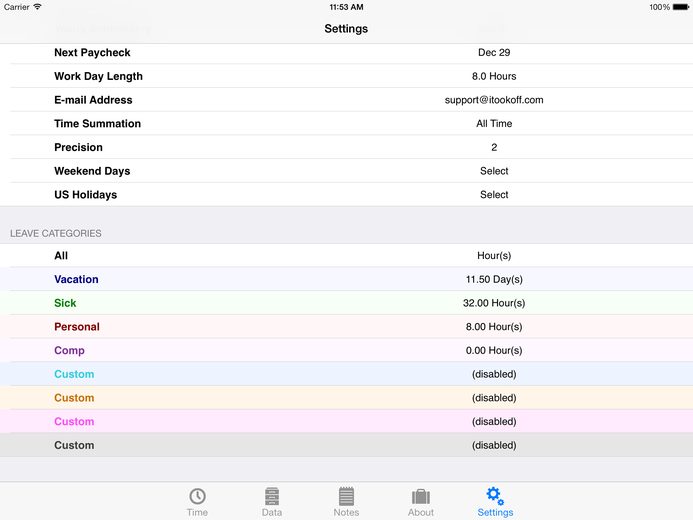This screenshot has width=693, height=520.
Task: Open the Weekend Days row
Action: pos(346,171)
